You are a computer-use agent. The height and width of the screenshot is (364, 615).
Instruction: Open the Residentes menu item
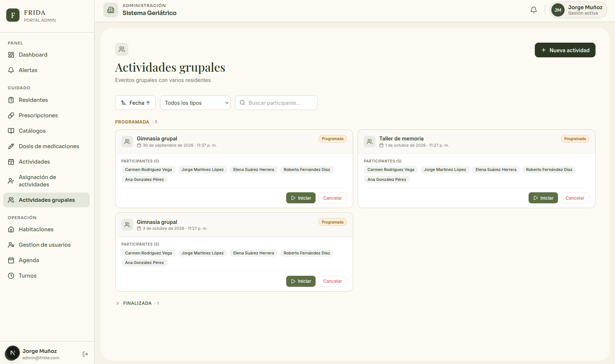[46, 100]
